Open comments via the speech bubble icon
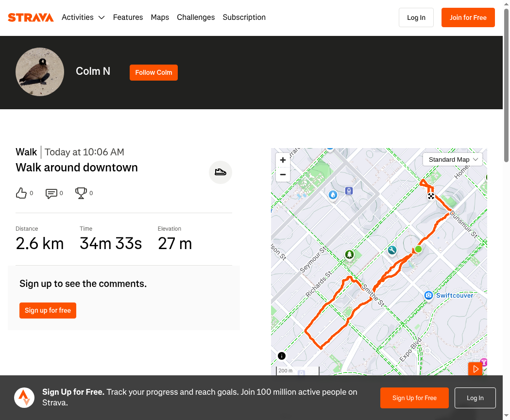Image resolution: width=510 pixels, height=420 pixels. [x=51, y=193]
